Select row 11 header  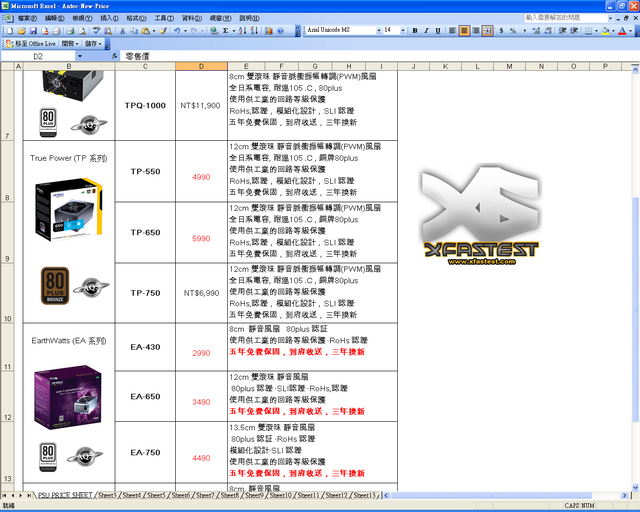point(7,347)
